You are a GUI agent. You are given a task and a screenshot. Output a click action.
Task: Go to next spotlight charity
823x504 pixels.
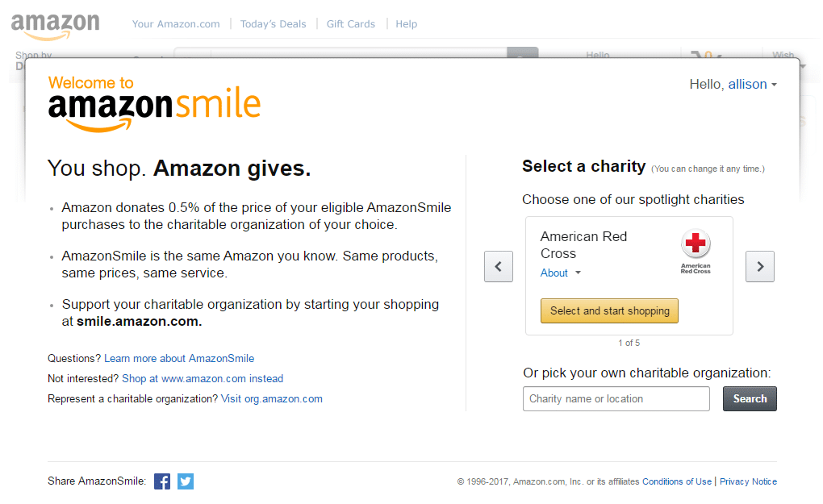pos(760,267)
